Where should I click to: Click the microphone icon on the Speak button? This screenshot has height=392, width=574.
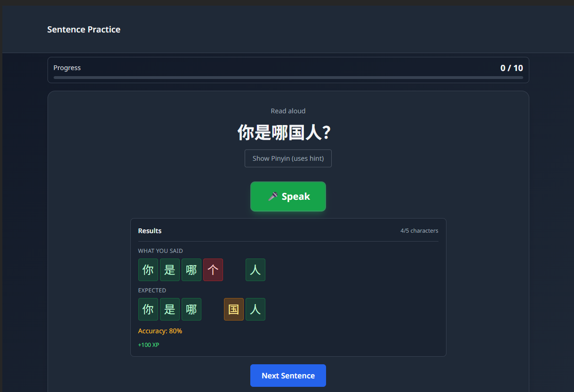(x=272, y=196)
